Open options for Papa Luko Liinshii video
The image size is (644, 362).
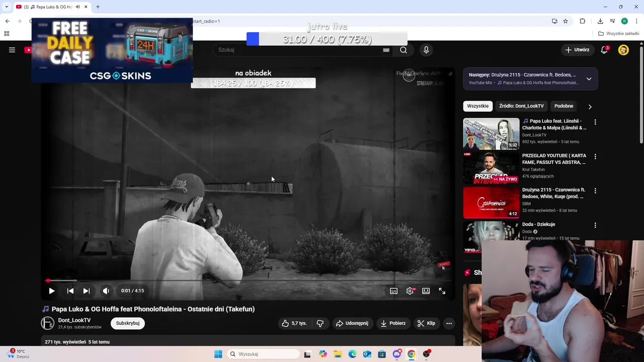pyautogui.click(x=595, y=122)
